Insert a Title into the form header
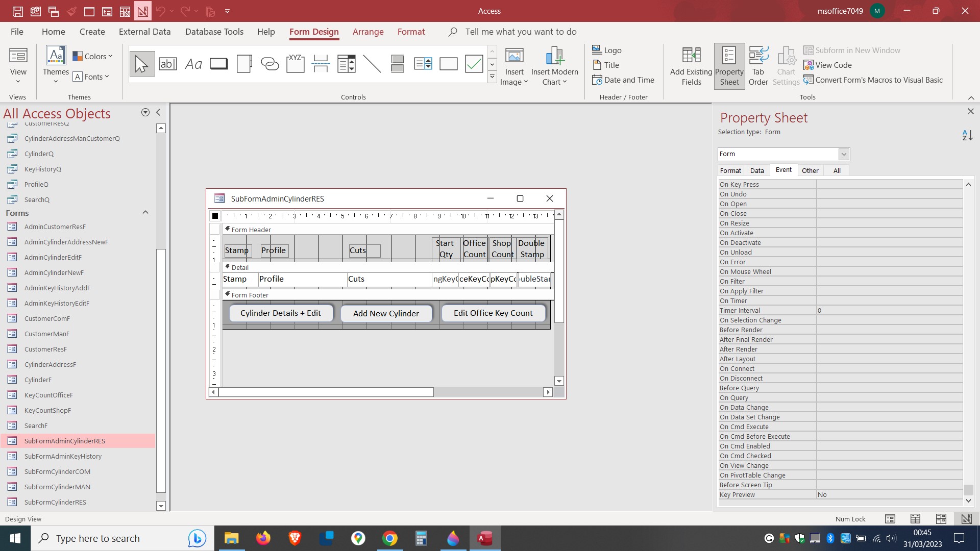 [607, 65]
